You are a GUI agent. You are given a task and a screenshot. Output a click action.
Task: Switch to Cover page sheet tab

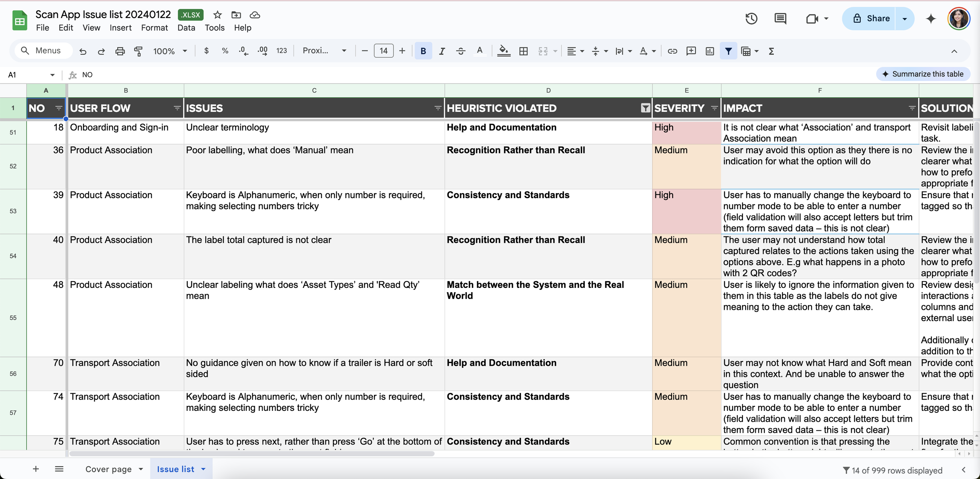coord(109,469)
